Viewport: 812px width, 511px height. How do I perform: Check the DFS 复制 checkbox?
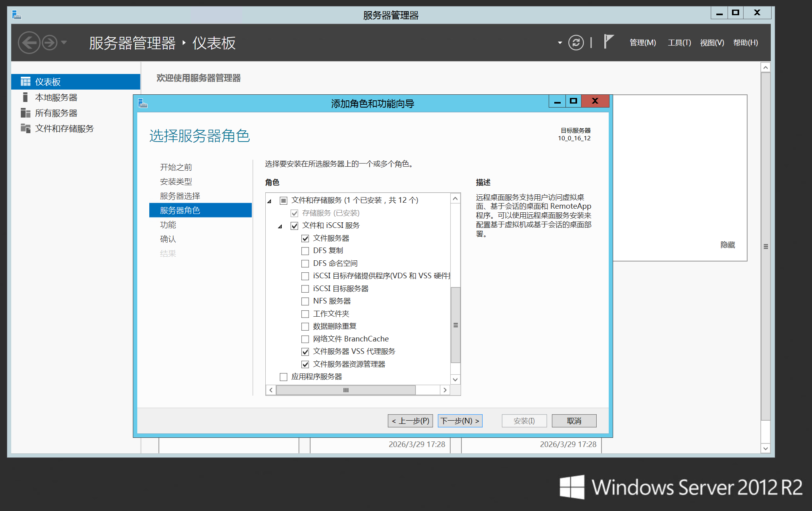(305, 251)
